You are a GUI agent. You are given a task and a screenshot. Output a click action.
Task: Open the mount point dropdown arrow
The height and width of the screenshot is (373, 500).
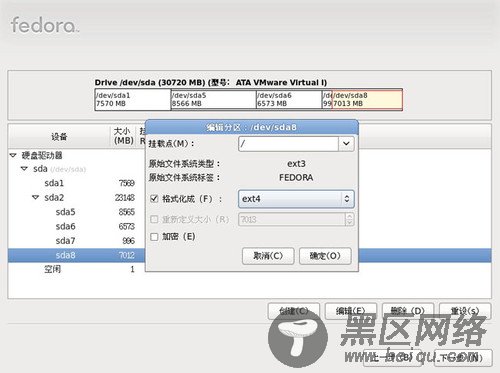click(346, 144)
